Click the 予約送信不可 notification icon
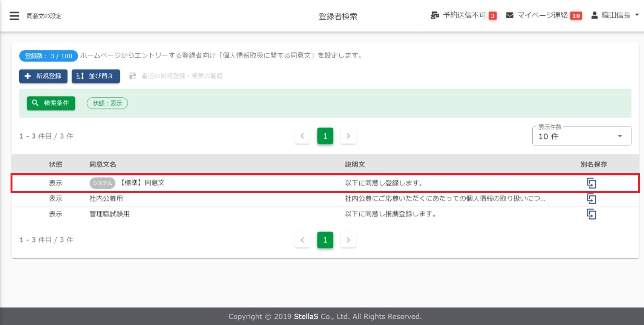Image resolution: width=644 pixels, height=325 pixels. pos(435,15)
